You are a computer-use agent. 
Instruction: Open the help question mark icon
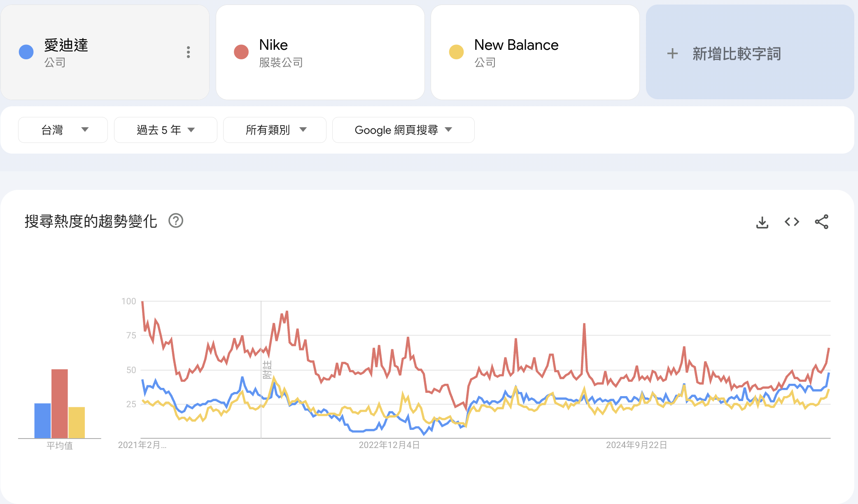(176, 221)
